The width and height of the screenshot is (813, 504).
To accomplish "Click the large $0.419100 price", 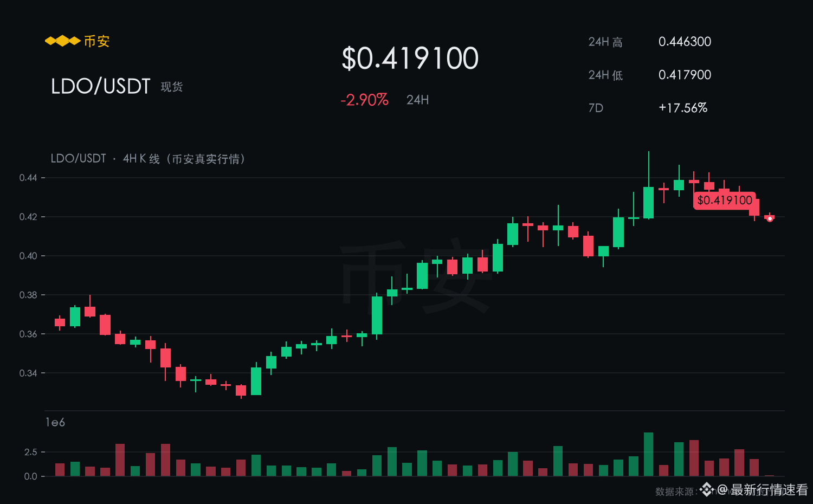I will point(410,59).
